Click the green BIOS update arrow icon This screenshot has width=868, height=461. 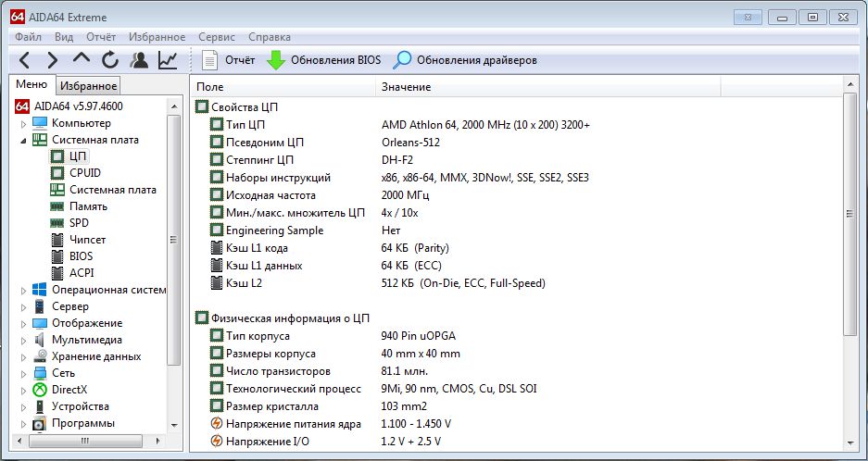point(276,60)
